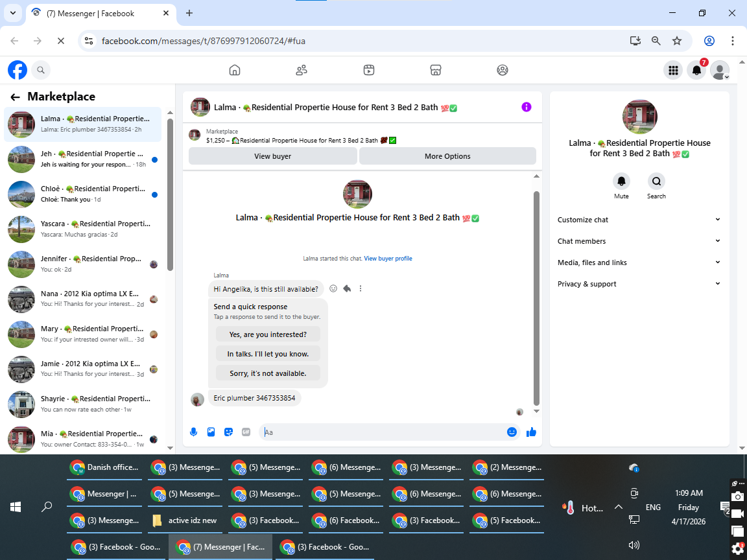Open the Video/Reels icon in top navigation

point(369,70)
